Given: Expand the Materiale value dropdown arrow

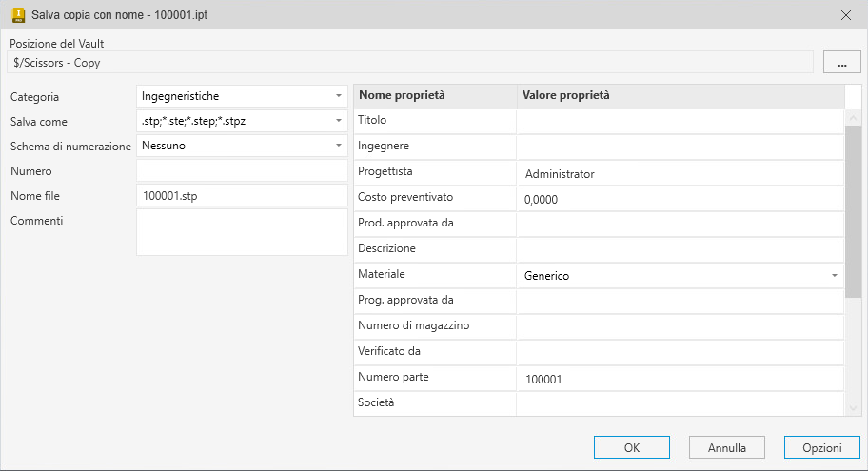Looking at the screenshot, I should (x=834, y=276).
